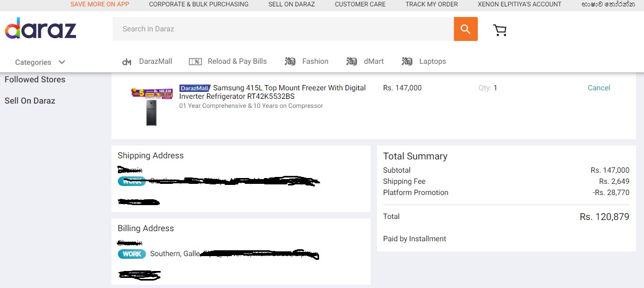
Task: Click the icon beside Fashion
Action: 290,62
